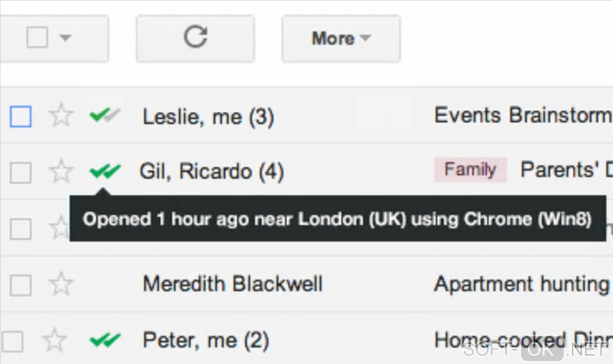The image size is (613, 364).
Task: Open the Events Brainstorm email
Action: (x=522, y=115)
